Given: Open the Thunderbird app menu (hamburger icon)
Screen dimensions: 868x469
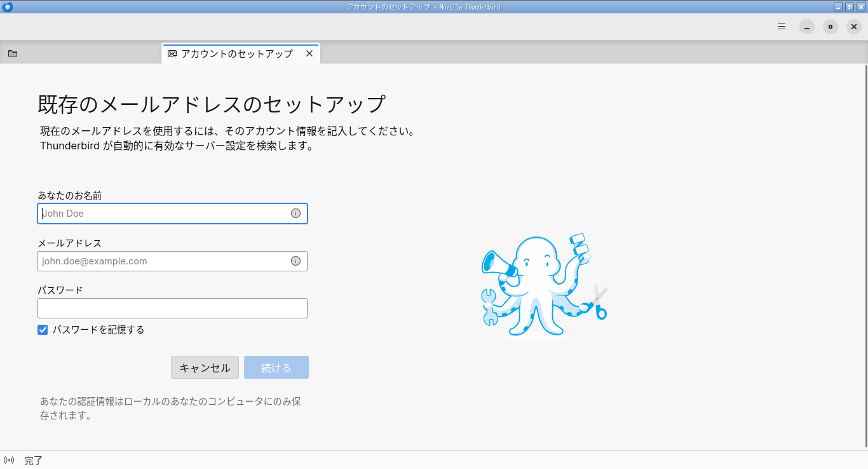Looking at the screenshot, I should tap(781, 27).
